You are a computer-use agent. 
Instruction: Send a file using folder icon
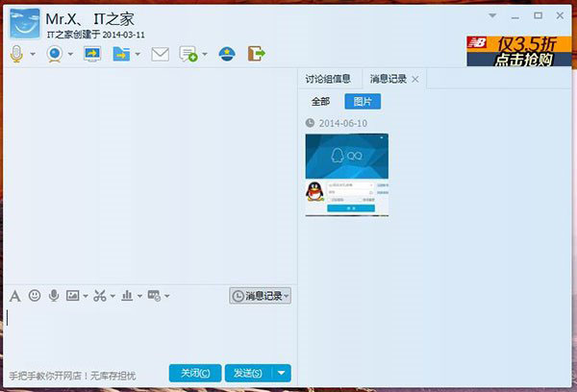(121, 54)
